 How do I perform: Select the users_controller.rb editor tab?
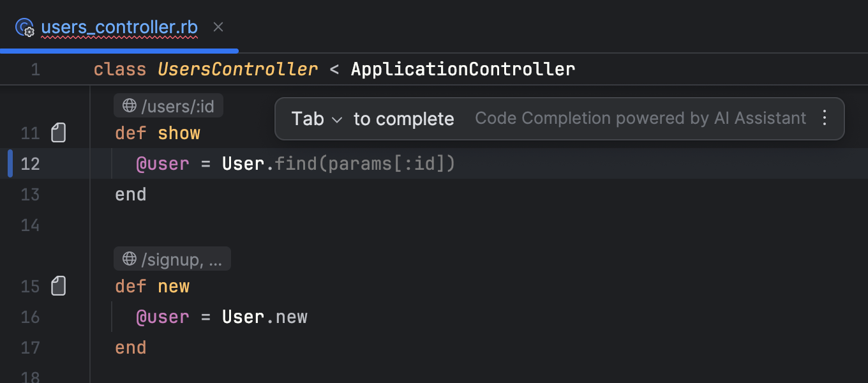point(119,27)
